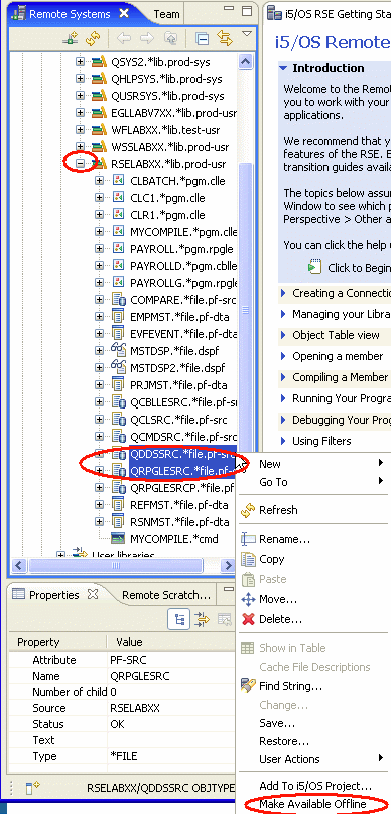Click QSYS2 library icon
The image size is (391, 814).
[99, 62]
